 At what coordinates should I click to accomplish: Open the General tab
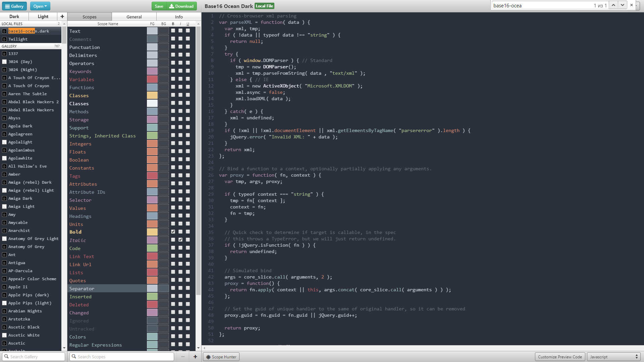tap(134, 17)
